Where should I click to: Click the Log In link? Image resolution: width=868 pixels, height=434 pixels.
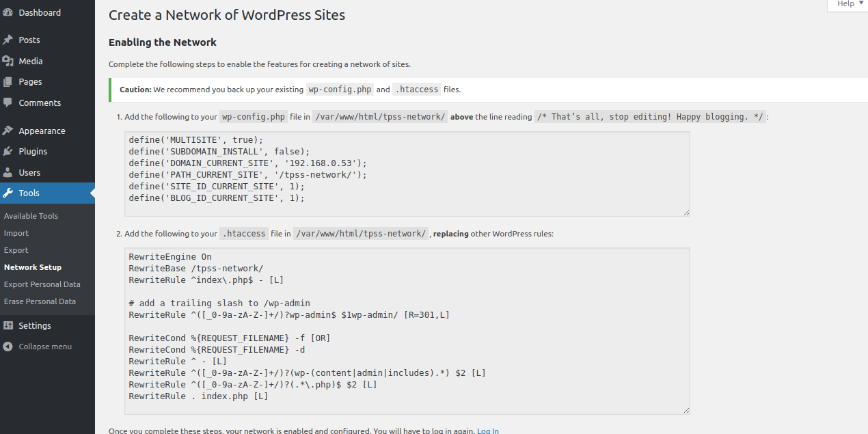point(488,431)
